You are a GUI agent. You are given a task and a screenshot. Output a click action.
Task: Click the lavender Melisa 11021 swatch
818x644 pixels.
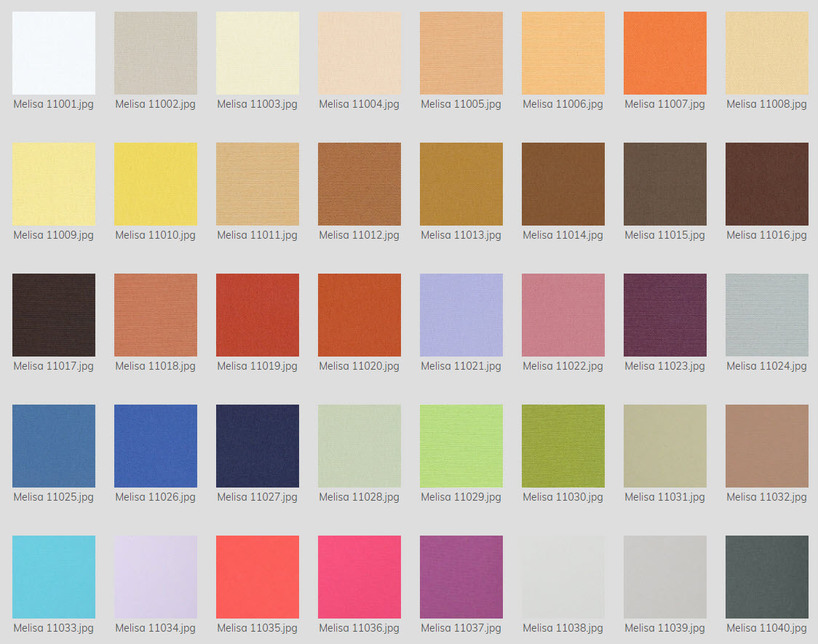pyautogui.click(x=461, y=315)
